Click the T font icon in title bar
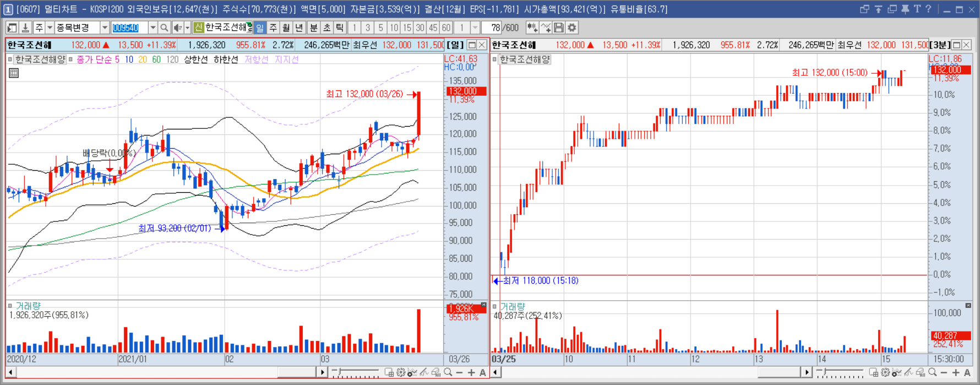 point(917,9)
